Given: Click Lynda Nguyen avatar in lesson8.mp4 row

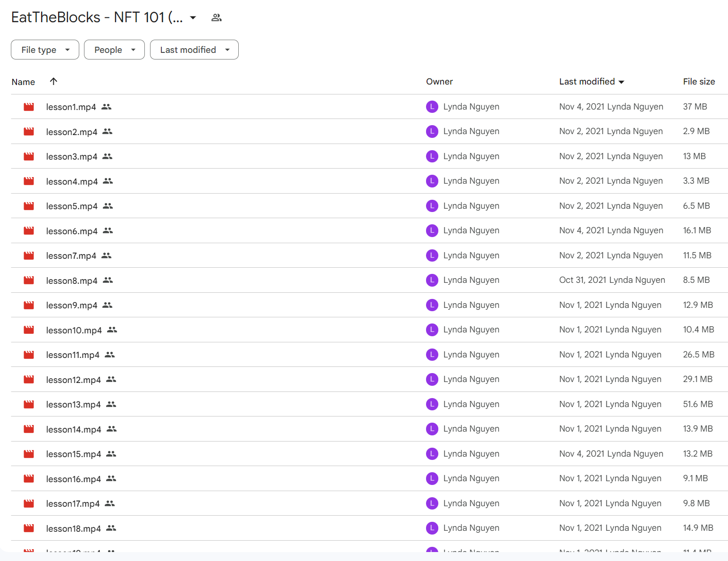Looking at the screenshot, I should tap(432, 280).
